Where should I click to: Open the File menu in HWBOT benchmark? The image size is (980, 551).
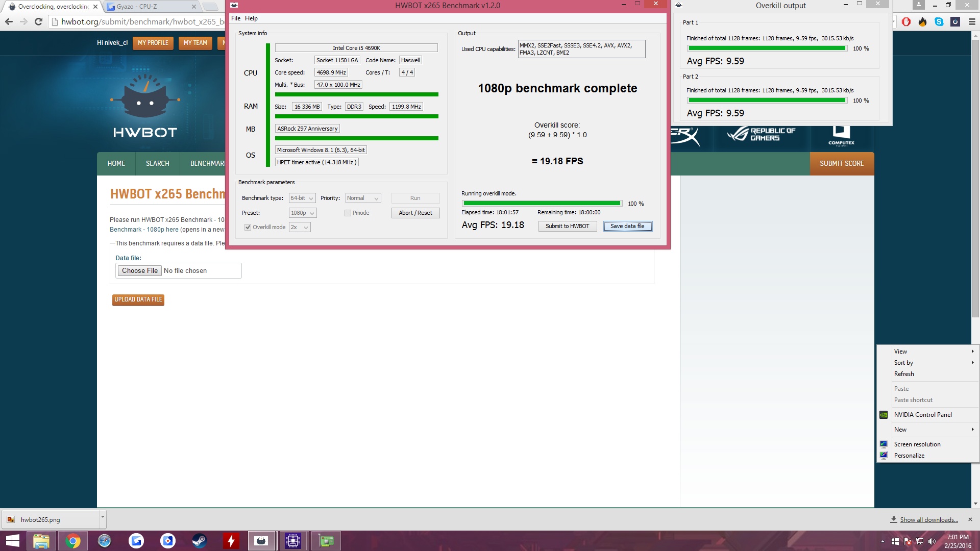(236, 18)
